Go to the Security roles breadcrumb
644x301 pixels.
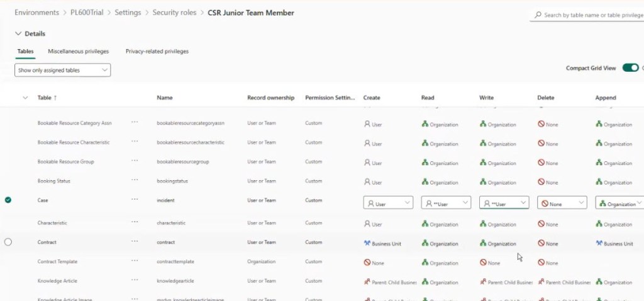pyautogui.click(x=174, y=13)
